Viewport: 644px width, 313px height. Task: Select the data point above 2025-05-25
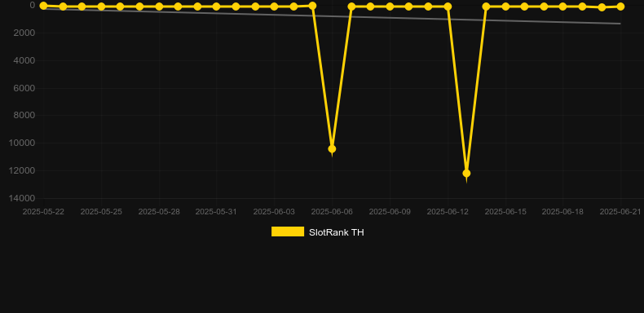[101, 7]
